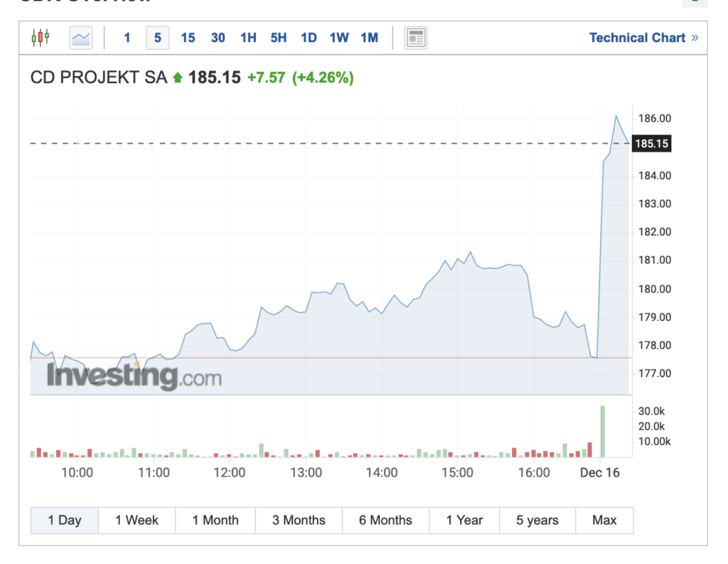Select the Max range tab
Screen dimensions: 728x564
coord(604,521)
